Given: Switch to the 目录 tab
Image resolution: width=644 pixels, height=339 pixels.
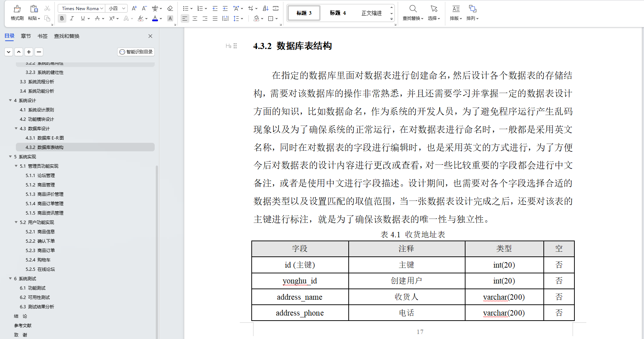Looking at the screenshot, I should coord(9,36).
